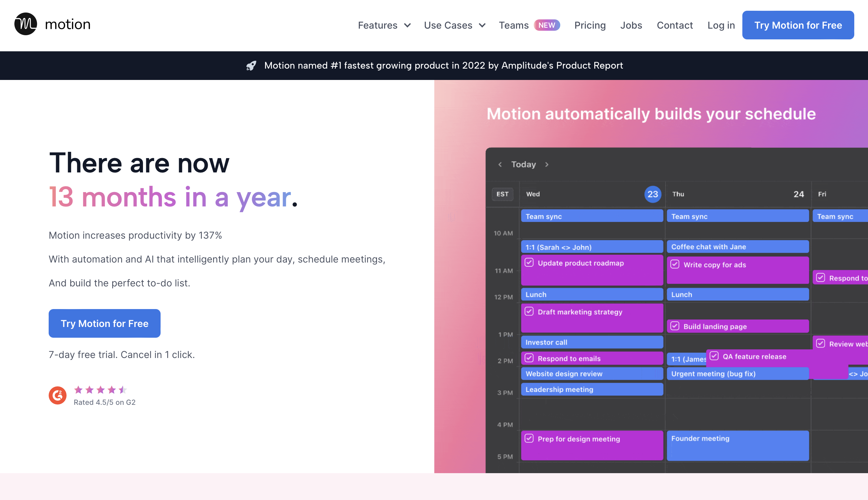Expand the Use Cases navigation dropdown
This screenshot has width=868, height=500.
tap(454, 25)
